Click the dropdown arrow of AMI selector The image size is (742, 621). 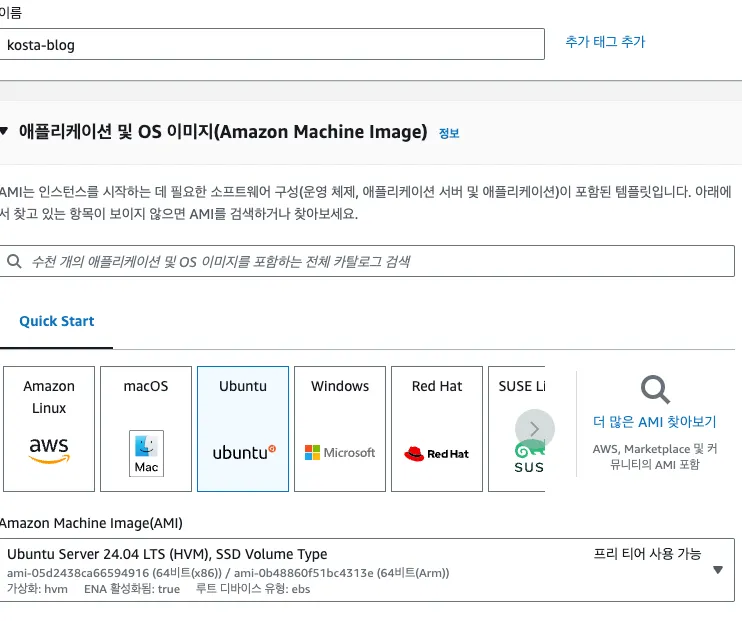tap(718, 570)
